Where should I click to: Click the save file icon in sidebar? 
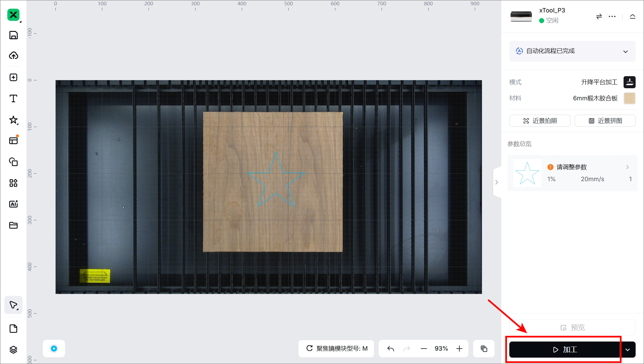[13, 35]
